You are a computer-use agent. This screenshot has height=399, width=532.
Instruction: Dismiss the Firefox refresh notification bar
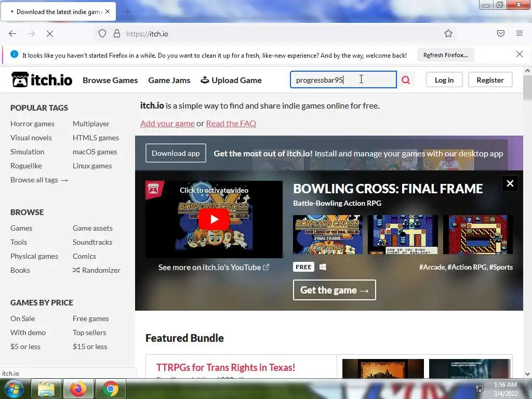pos(520,54)
